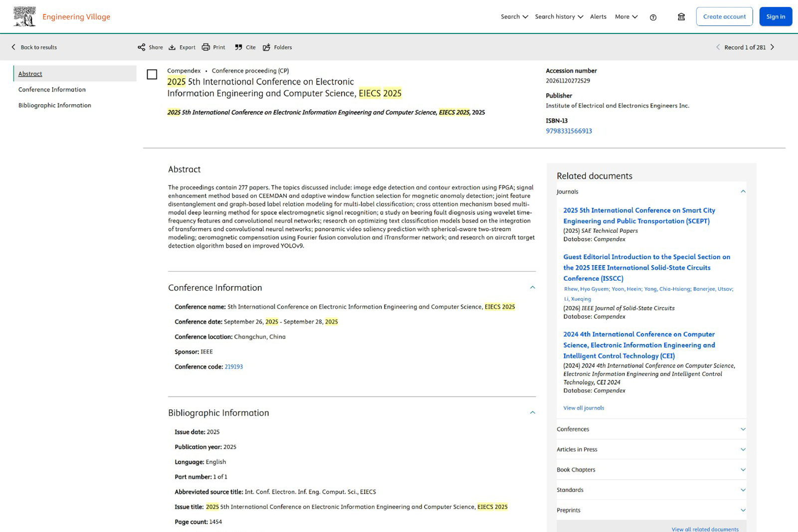Collapse the Bibliographic Information section
Image resolution: width=798 pixels, height=532 pixels.
coord(533,413)
